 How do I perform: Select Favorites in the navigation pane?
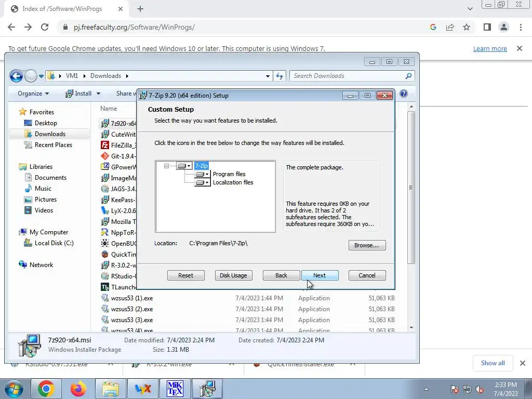(42, 112)
